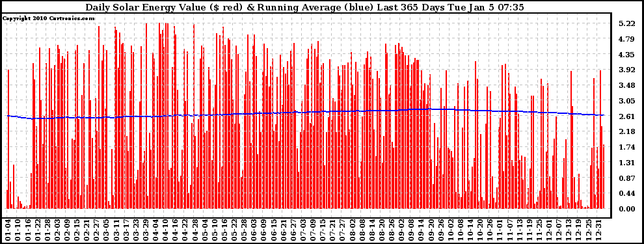Click the 01-28 date label

pos(48,230)
